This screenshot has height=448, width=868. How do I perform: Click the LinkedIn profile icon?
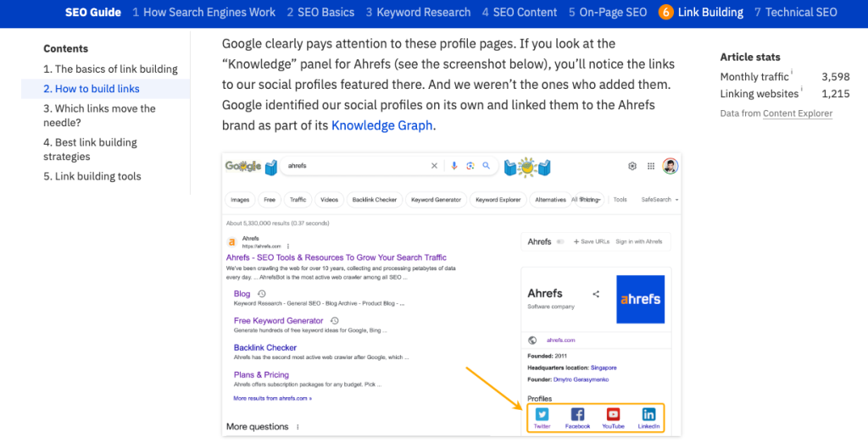click(648, 414)
